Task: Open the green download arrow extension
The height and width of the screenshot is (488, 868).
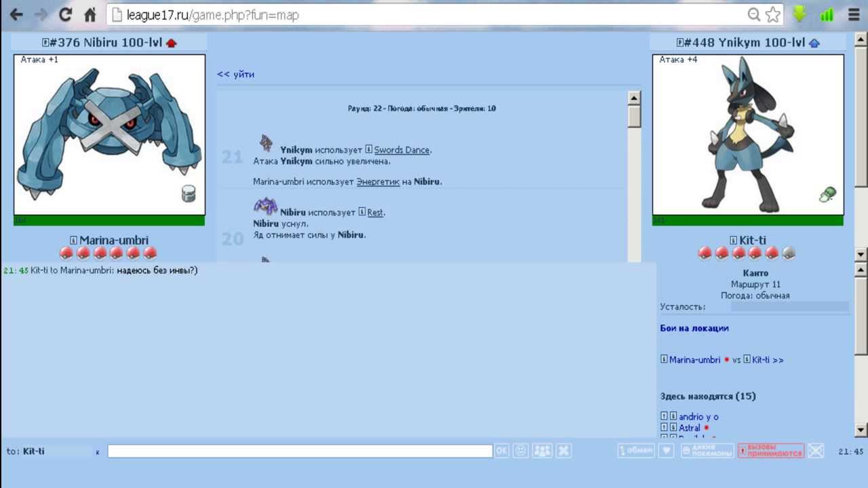Action: pos(800,14)
